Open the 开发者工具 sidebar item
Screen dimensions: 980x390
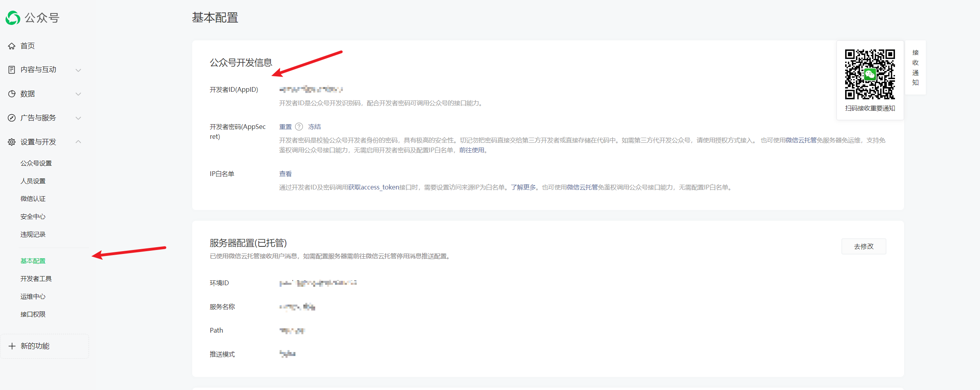click(36, 278)
